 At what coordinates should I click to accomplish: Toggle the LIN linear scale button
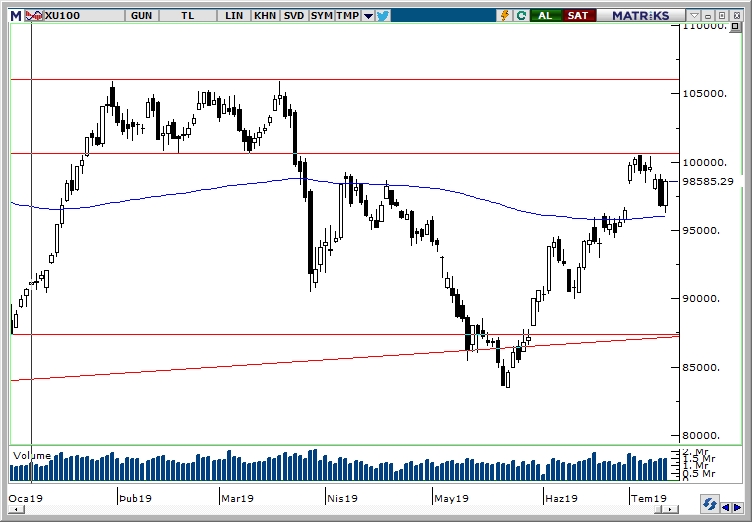[234, 16]
